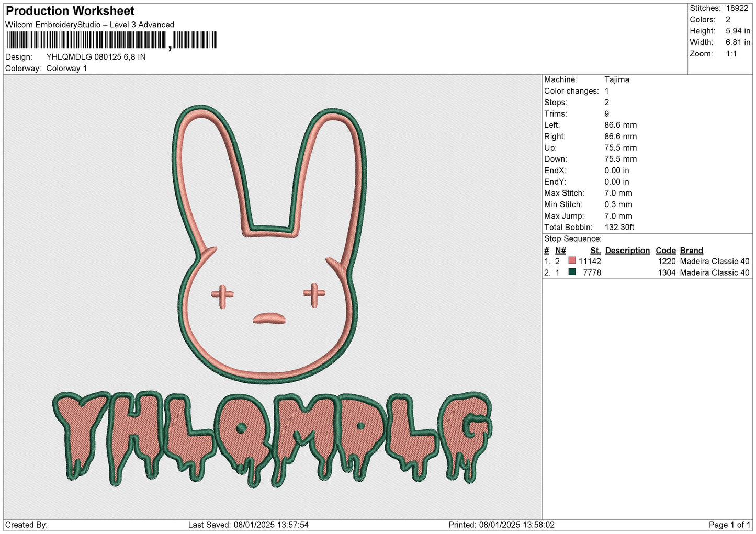Viewport: 756px width, 534px height.
Task: Click 'Page 1 of 1' footer text
Action: tap(729, 525)
